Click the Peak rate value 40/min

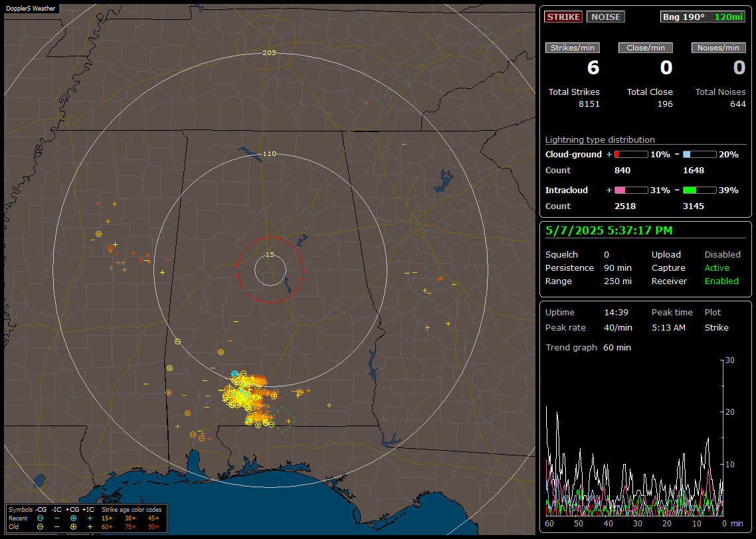[618, 327]
